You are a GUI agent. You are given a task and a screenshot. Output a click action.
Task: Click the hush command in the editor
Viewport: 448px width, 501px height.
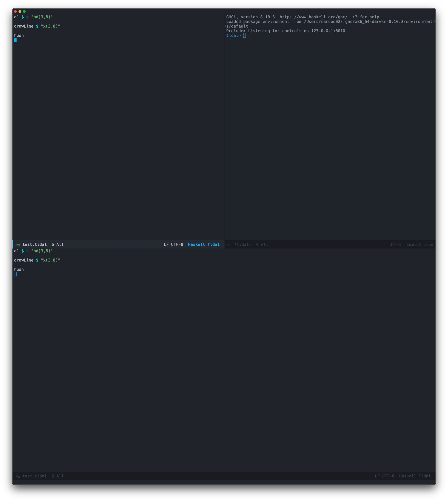19,35
